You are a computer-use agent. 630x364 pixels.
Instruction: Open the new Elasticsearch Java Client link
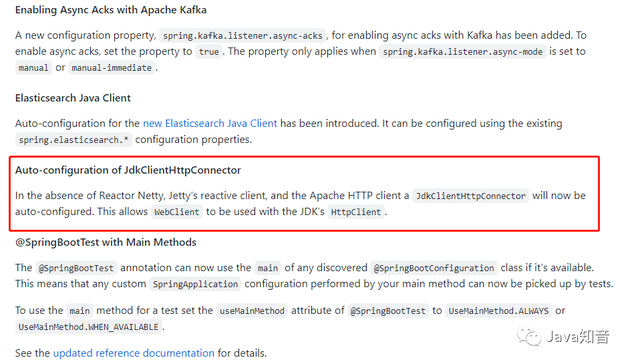click(x=210, y=124)
